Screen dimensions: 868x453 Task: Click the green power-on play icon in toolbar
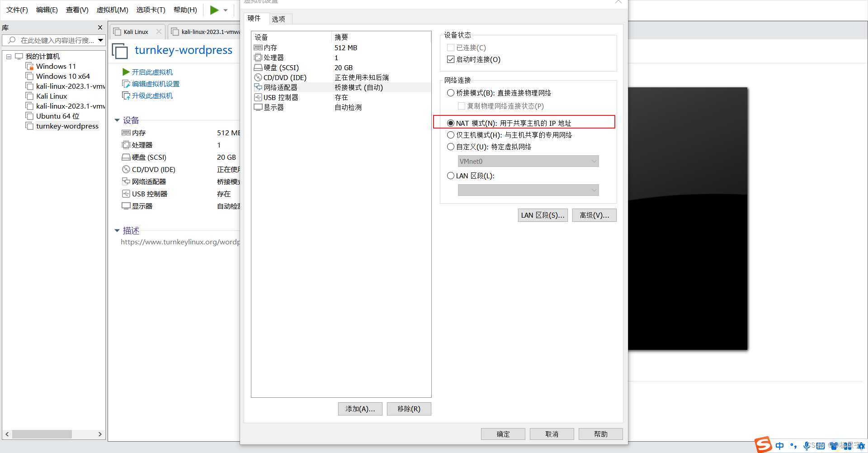click(214, 10)
